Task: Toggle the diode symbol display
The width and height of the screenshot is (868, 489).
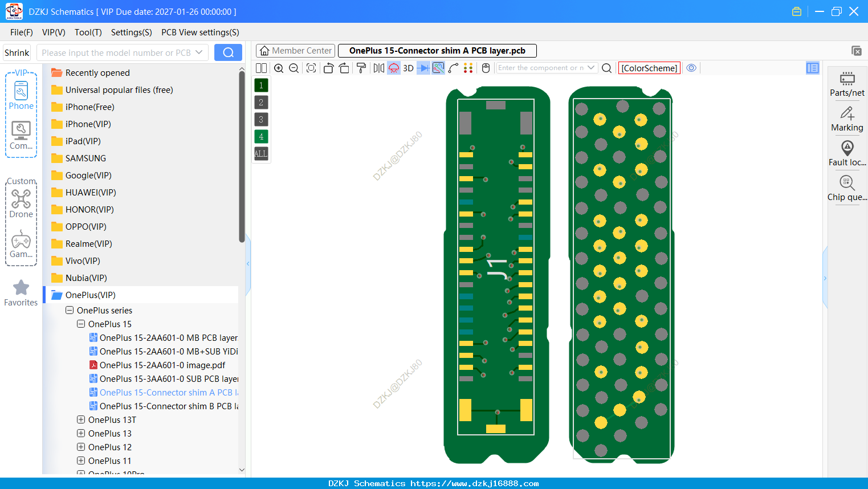Action: (x=423, y=68)
